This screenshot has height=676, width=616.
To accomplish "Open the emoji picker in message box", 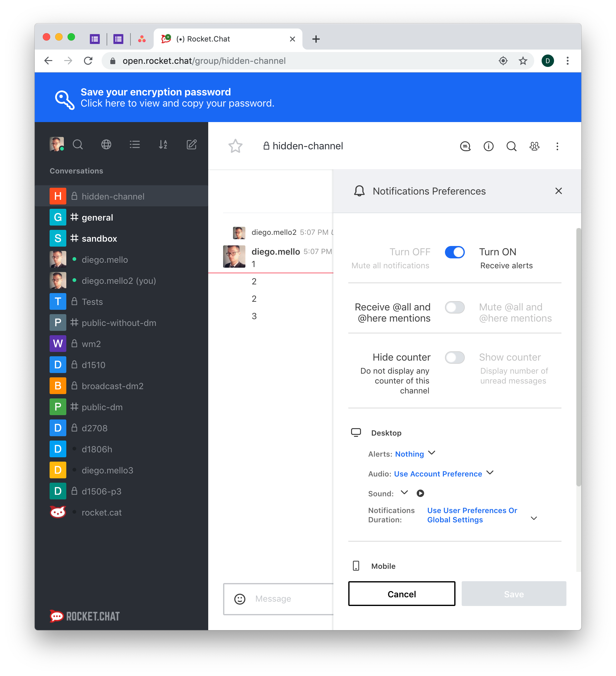I will pyautogui.click(x=240, y=599).
